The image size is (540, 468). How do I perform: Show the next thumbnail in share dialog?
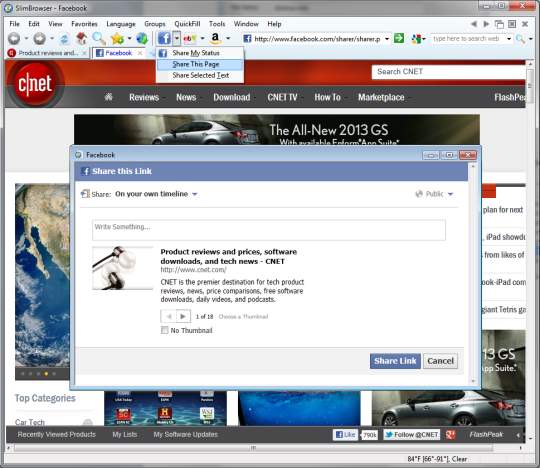click(183, 316)
